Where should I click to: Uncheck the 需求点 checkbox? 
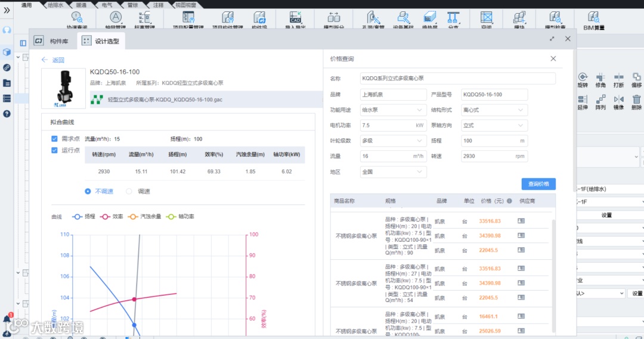tap(54, 139)
